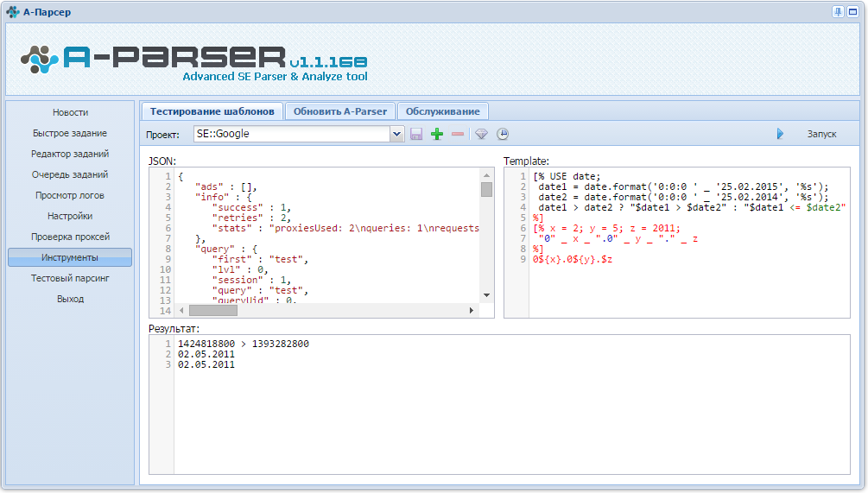Click Выход in the sidebar

point(70,299)
